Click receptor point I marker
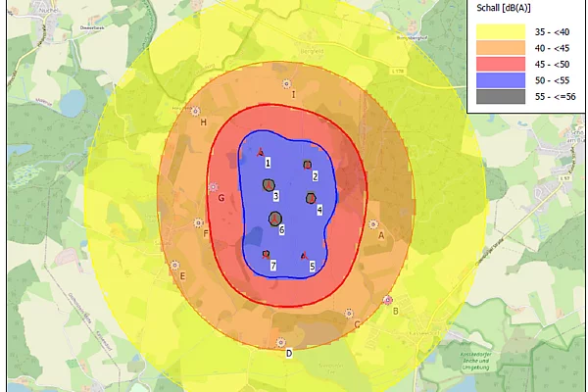This screenshot has width=588, height=392. (x=286, y=85)
